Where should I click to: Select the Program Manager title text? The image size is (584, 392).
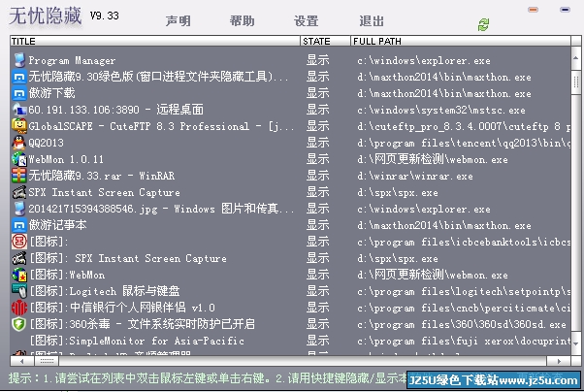click(72, 60)
